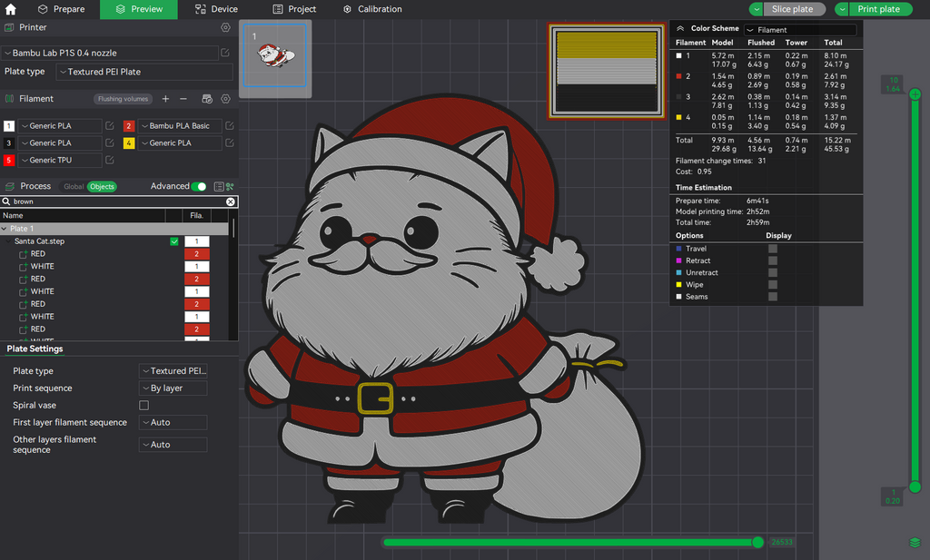
Task: Open filament 2 Bambu PLA Basic dropdown
Action: pyautogui.click(x=180, y=125)
